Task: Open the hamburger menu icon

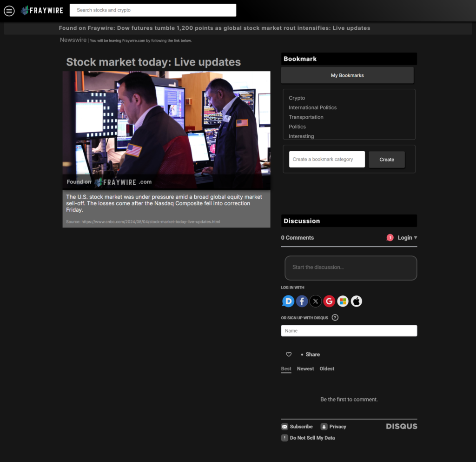Action: [x=9, y=11]
